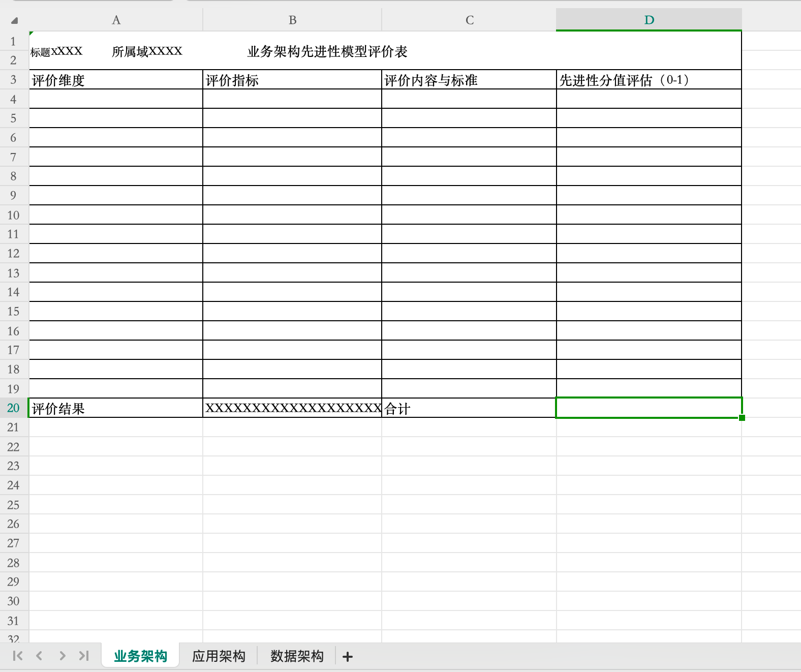801x672 pixels.
Task: Go to previous sheet using arrow
Action: tap(40, 656)
